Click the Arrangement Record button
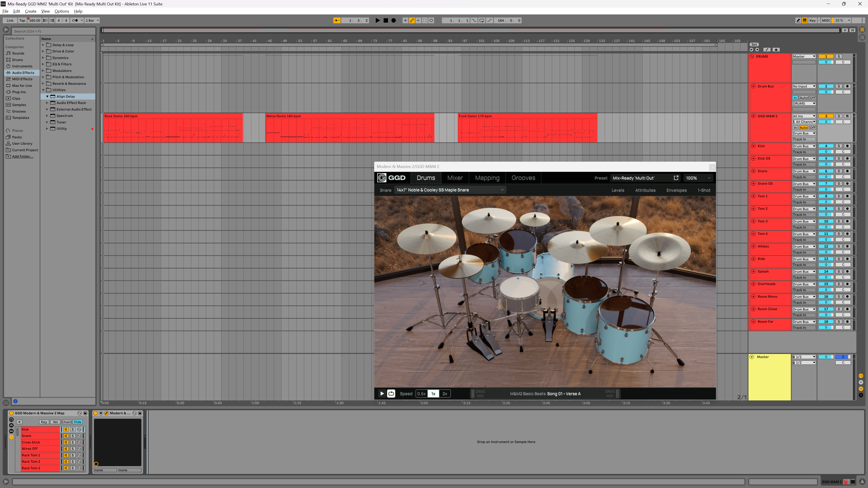 point(393,21)
